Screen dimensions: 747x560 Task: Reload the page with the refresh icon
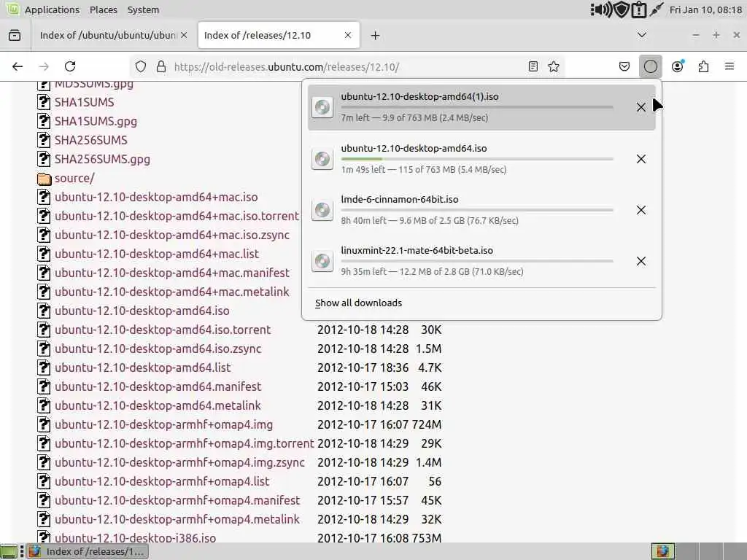pyautogui.click(x=70, y=66)
